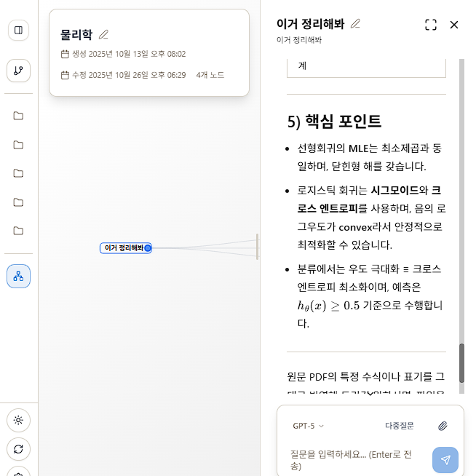Click the refresh sync icon

[18, 449]
